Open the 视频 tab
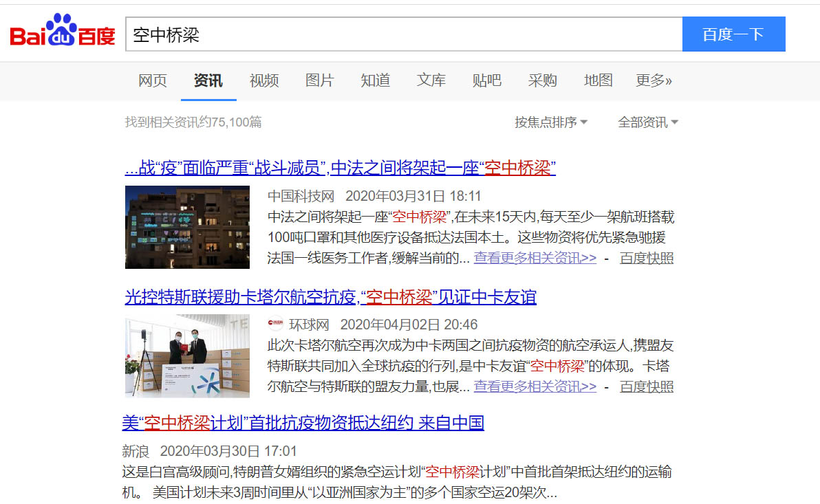This screenshot has width=820, height=504. [264, 80]
